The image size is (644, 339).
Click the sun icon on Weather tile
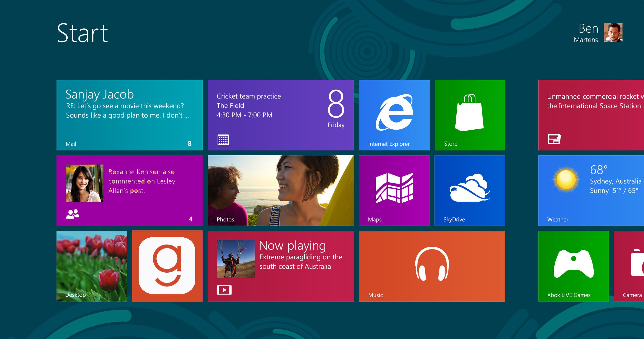coord(566,180)
